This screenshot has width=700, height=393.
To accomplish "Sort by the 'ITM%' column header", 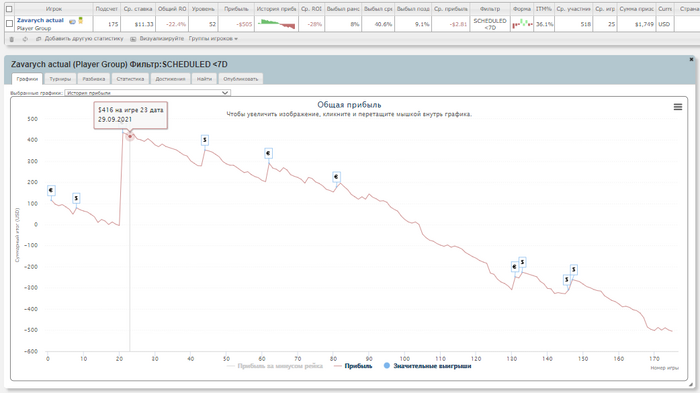I will coord(544,9).
